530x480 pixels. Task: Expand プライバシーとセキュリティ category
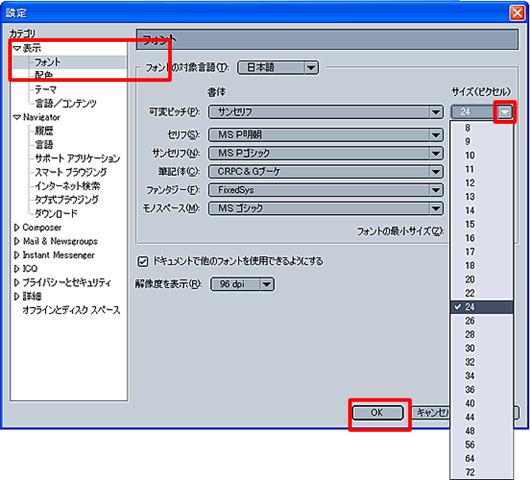16,283
